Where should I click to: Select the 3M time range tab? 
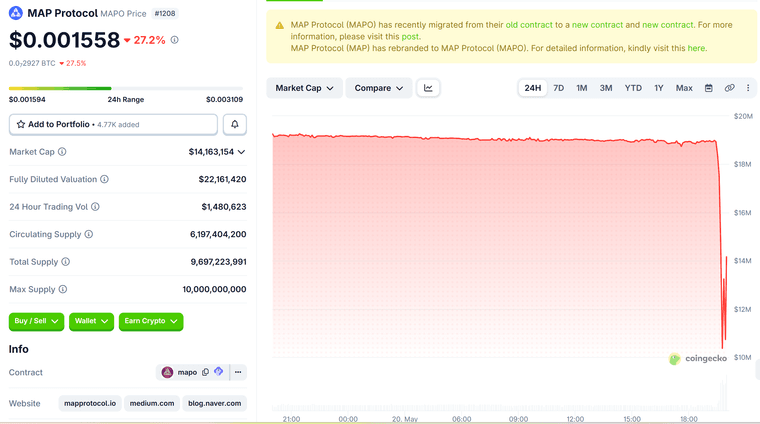coord(606,88)
